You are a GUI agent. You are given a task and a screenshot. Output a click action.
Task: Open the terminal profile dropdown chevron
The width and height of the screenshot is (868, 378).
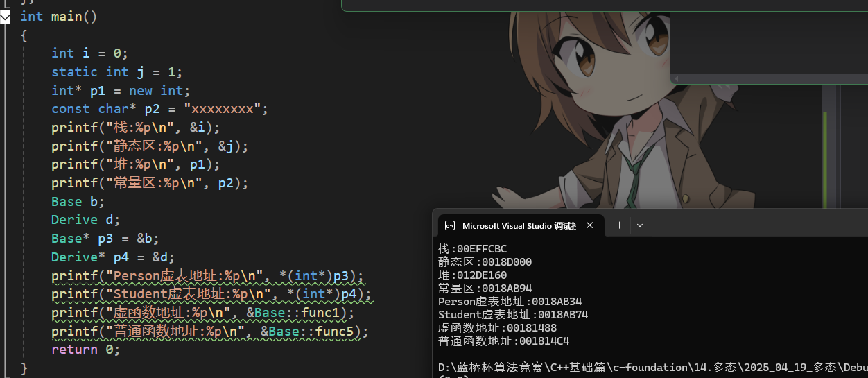640,225
